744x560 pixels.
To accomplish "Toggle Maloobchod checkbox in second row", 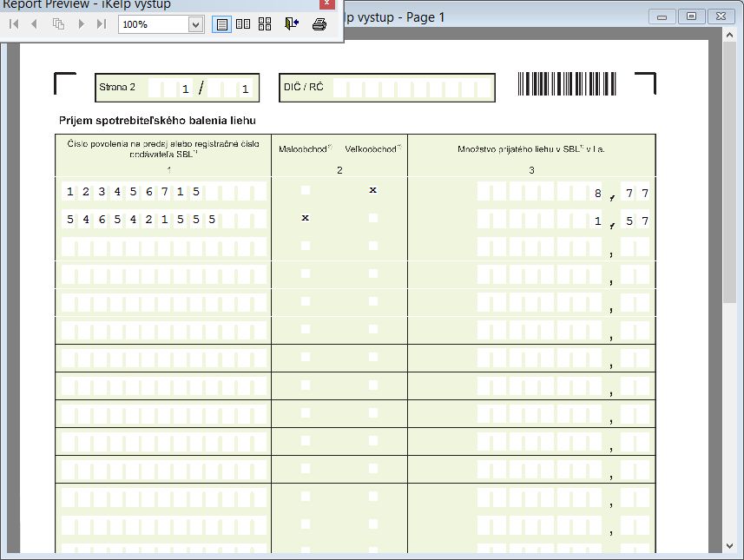I will point(306,218).
